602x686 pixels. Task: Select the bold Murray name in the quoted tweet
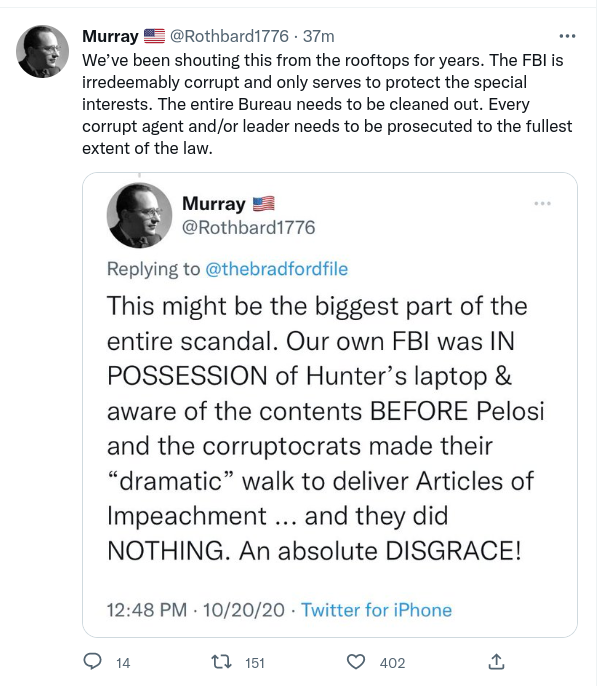(x=213, y=203)
